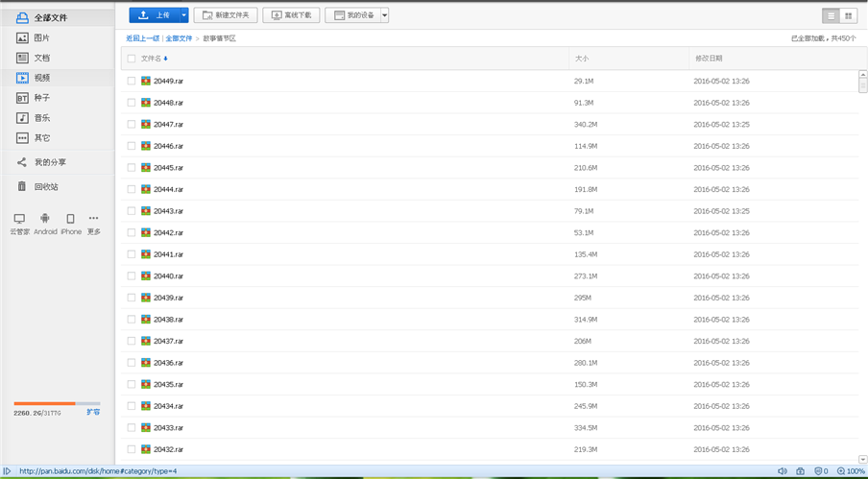Open the Android client icon
The image size is (868, 479).
(45, 219)
